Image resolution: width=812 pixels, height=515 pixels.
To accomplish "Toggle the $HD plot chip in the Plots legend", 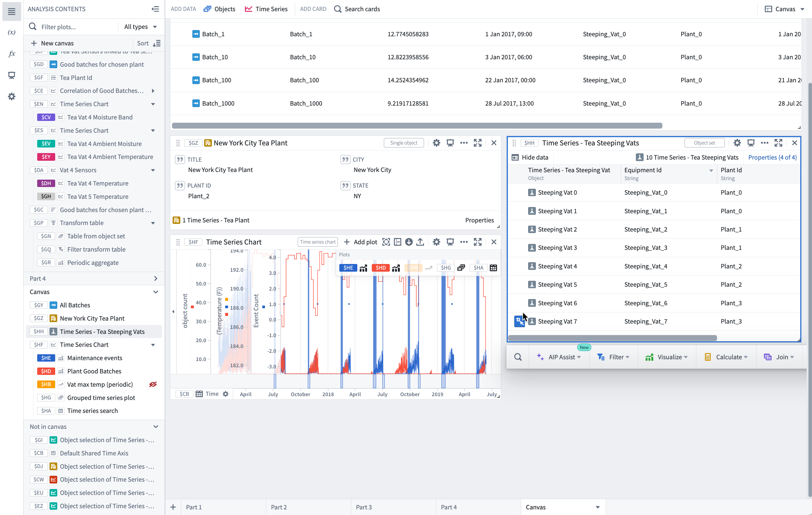I will click(381, 268).
